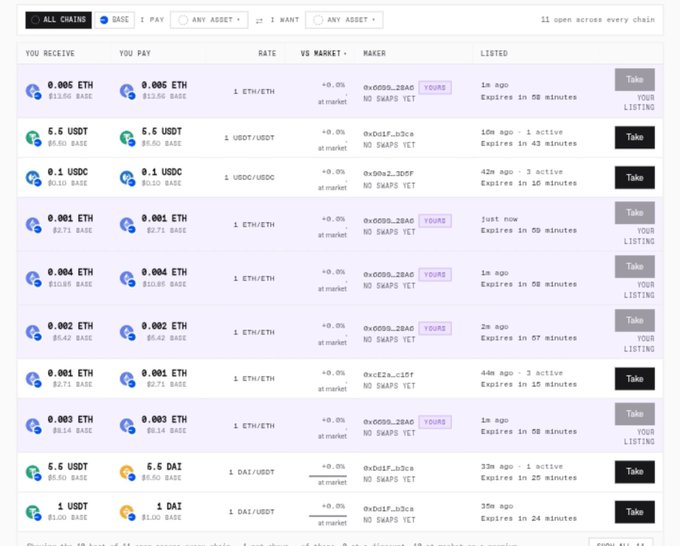The image size is (680, 546).
Task: Click the DAI token icon beside 1 DAI
Action: point(127,512)
